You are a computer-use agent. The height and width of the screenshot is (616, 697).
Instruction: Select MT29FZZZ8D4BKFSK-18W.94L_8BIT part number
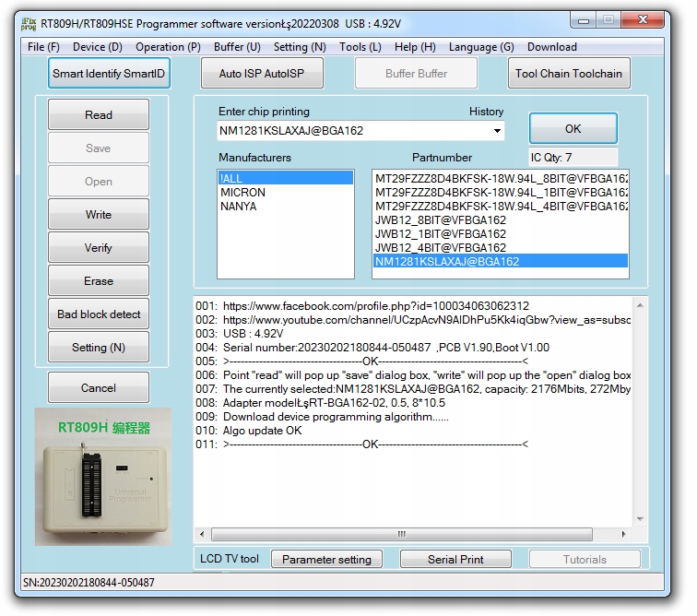tap(501, 178)
